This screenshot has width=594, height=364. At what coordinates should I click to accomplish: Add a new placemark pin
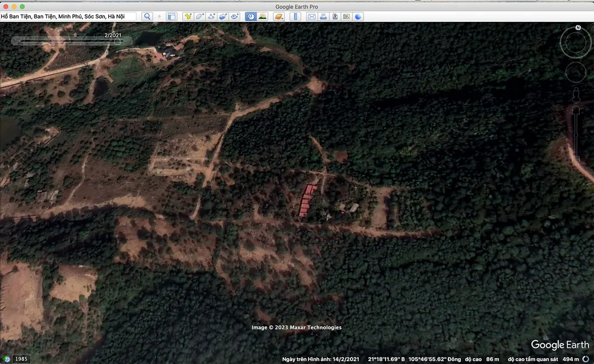click(x=188, y=17)
